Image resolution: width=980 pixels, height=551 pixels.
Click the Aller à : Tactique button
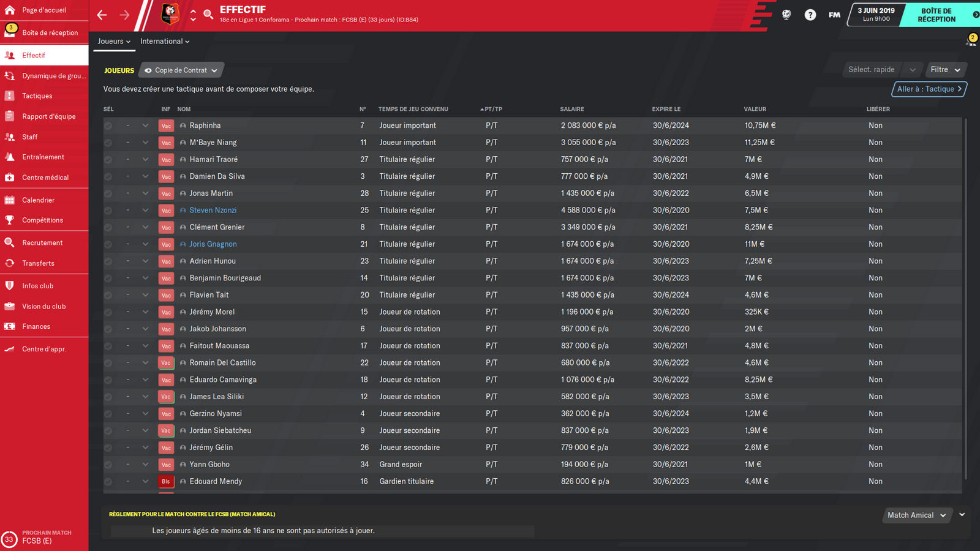929,89
